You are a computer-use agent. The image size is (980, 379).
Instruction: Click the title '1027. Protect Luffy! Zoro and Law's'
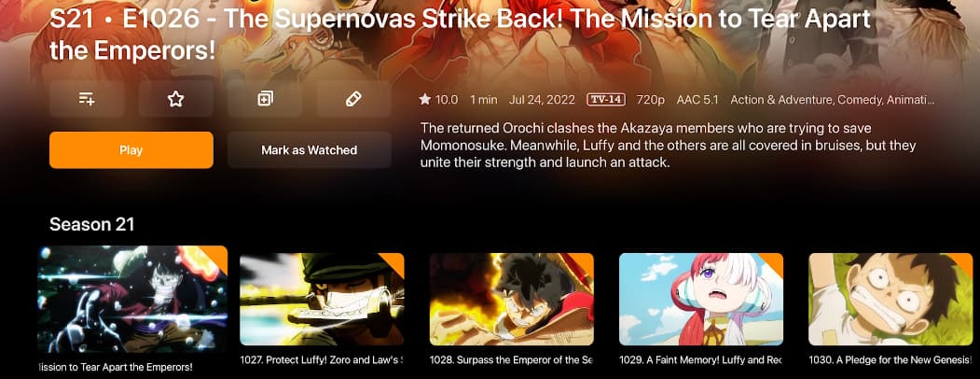tap(322, 360)
